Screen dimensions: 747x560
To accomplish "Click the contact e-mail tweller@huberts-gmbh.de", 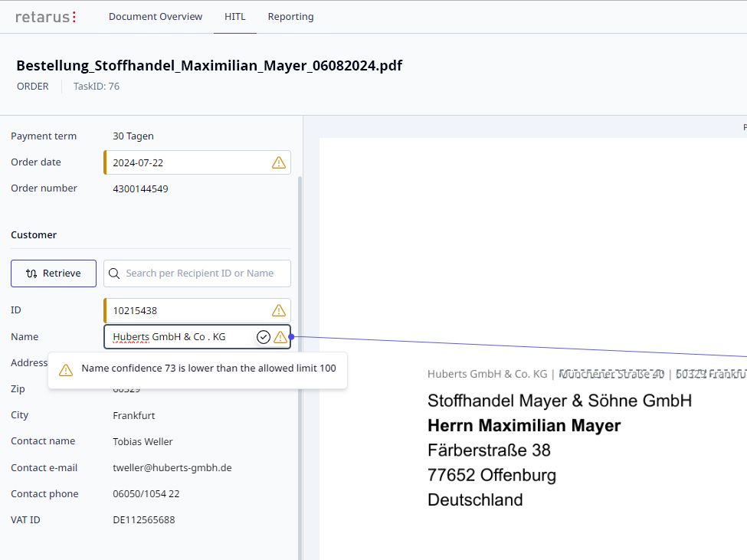I will click(172, 468).
